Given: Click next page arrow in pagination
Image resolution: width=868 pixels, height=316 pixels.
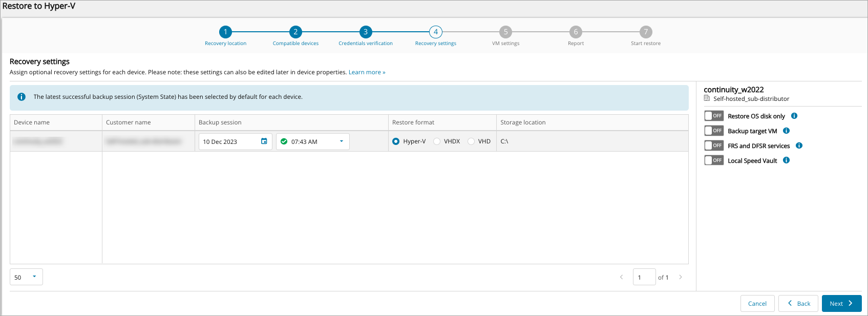Looking at the screenshot, I should coord(681,277).
